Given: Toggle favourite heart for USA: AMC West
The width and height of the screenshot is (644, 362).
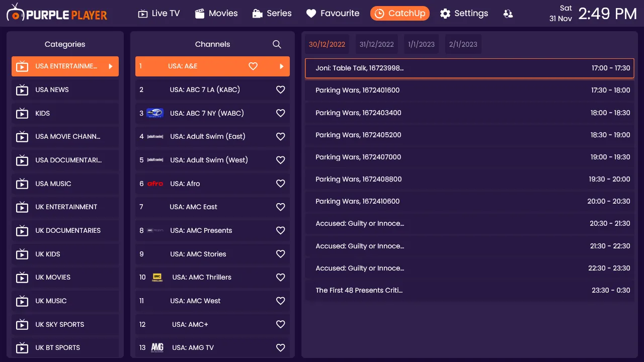Looking at the screenshot, I should pyautogui.click(x=281, y=301).
